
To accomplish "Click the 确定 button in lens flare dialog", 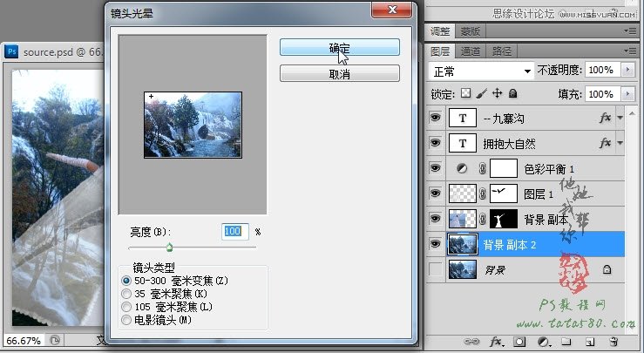I will (x=339, y=47).
